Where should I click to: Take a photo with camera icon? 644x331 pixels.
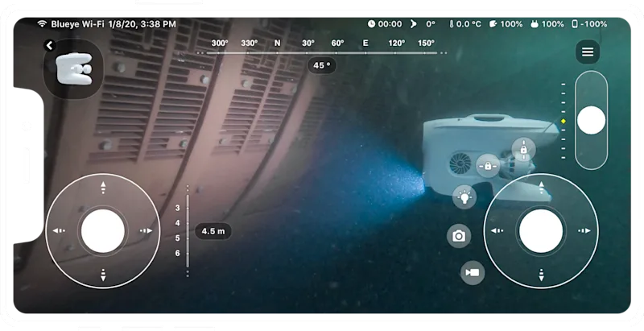(459, 236)
